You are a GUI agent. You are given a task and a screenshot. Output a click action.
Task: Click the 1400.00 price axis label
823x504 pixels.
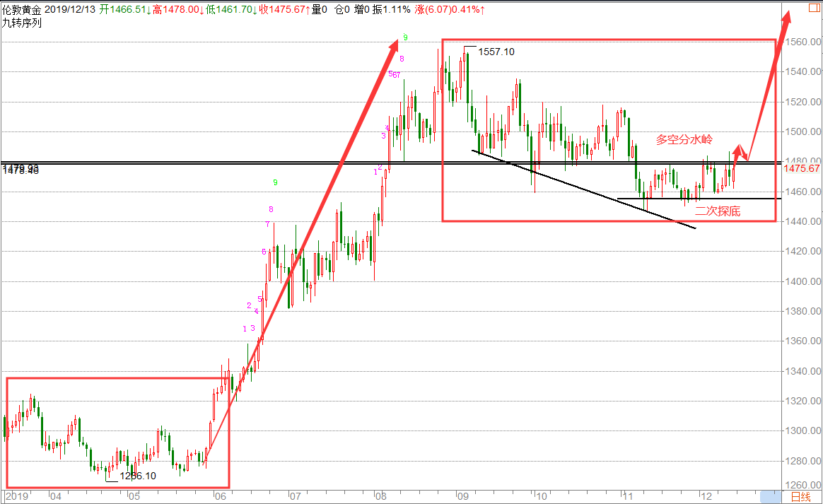(x=804, y=281)
